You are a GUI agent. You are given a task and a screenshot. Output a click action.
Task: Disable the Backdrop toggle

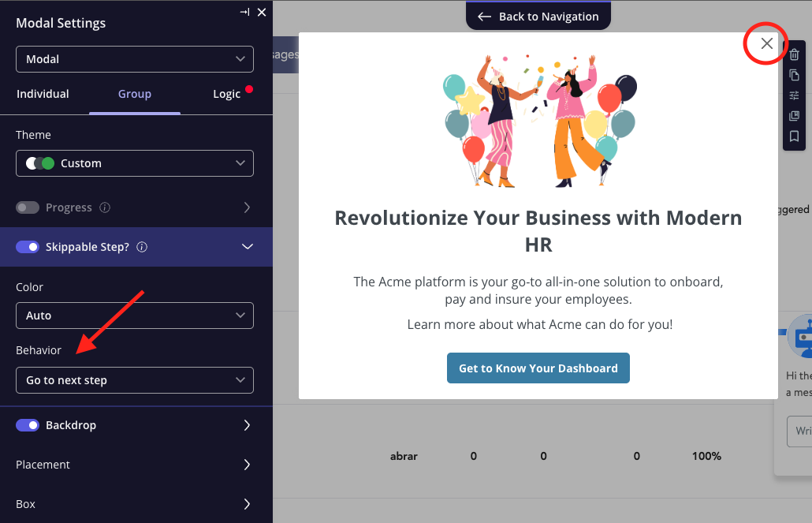click(28, 425)
